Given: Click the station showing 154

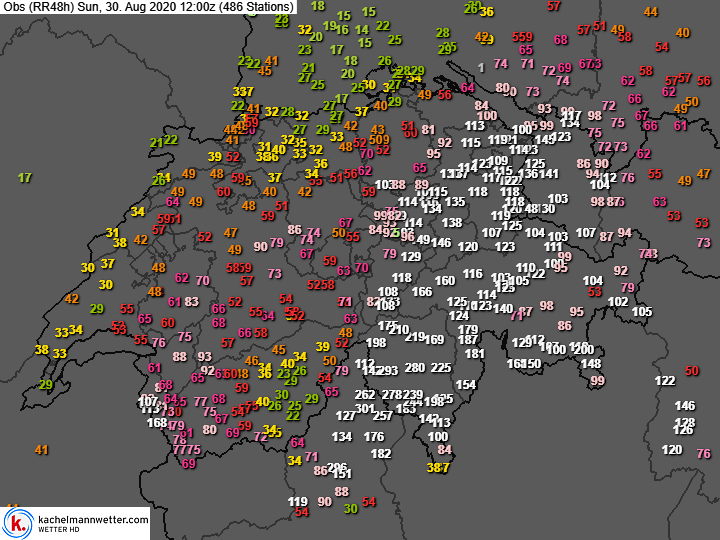Looking at the screenshot, I should pyautogui.click(x=466, y=385).
